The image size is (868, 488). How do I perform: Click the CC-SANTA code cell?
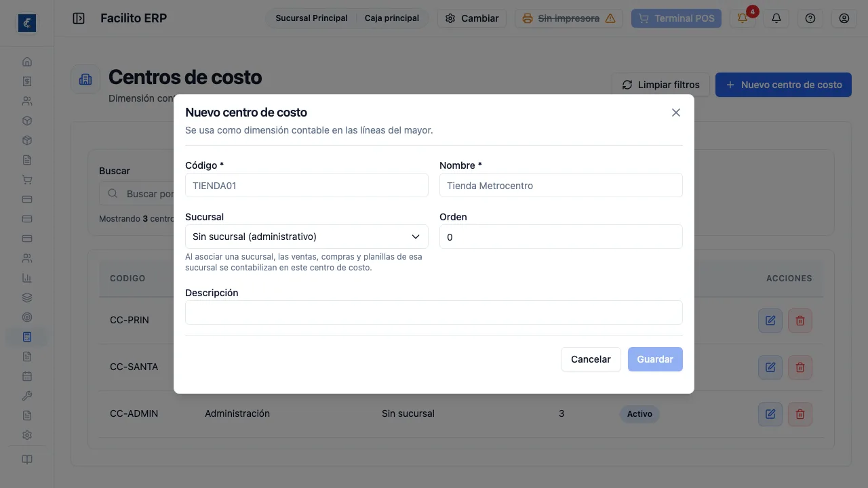[134, 367]
